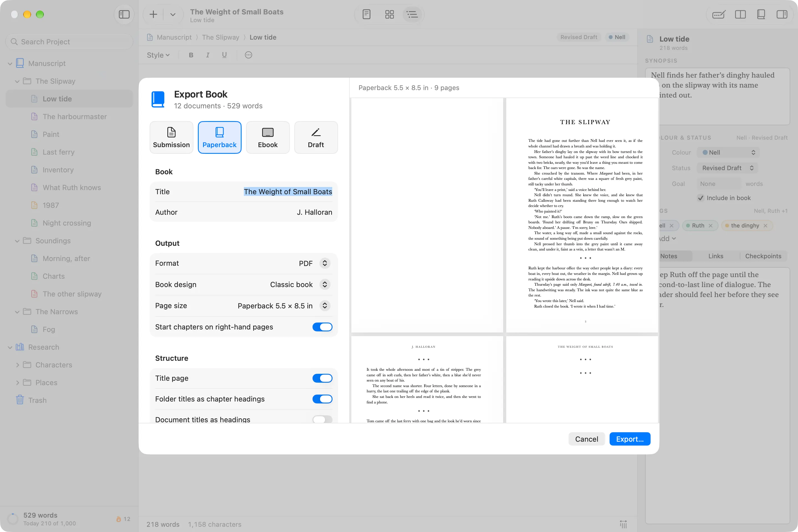Switch to outline list view icon
This screenshot has height=532, width=798.
tap(412, 14)
